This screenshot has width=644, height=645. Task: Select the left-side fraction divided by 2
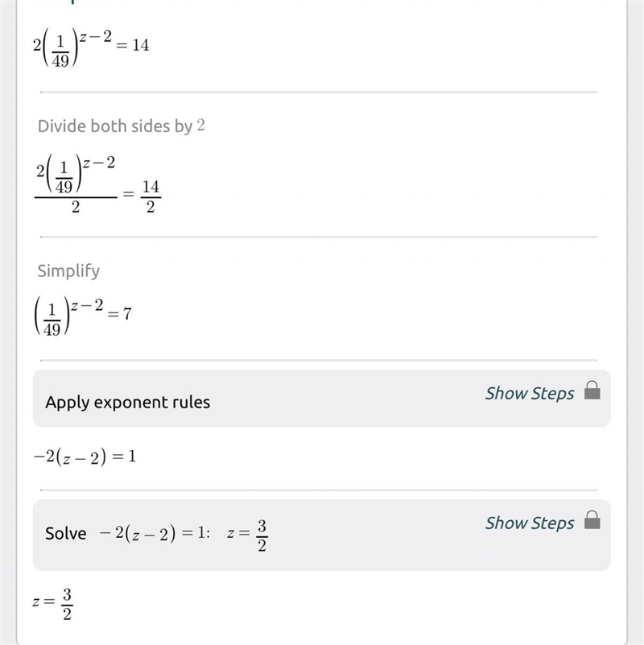click(x=76, y=184)
